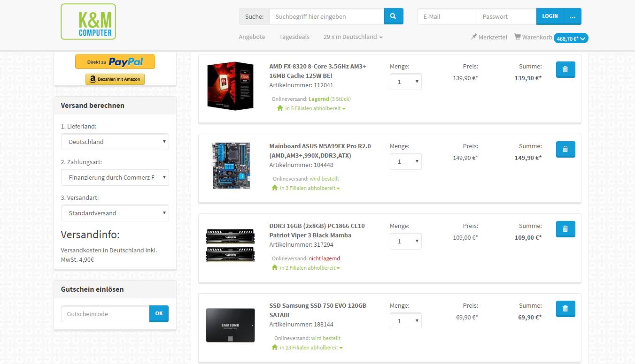Image resolution: width=635 pixels, height=364 pixels.
Task: Open the DDR3 16GB Patriot Viper product link
Action: click(x=317, y=230)
